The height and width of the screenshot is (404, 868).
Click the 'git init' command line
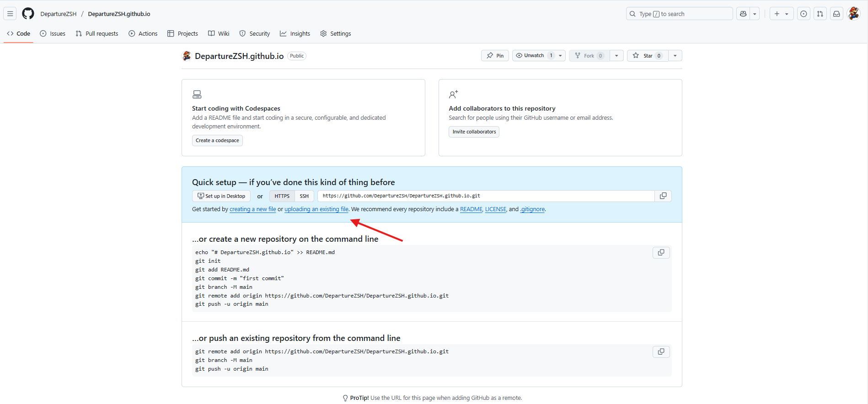click(208, 261)
